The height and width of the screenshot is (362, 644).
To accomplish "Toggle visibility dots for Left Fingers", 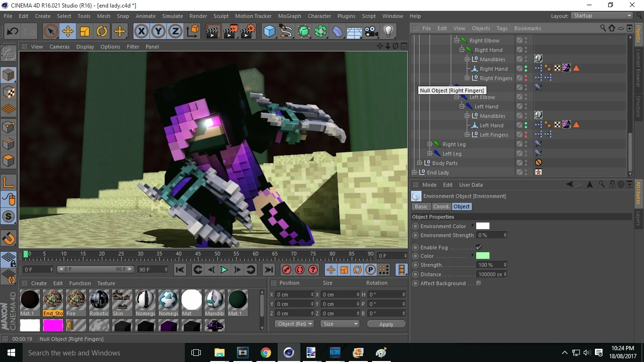I will [x=526, y=135].
